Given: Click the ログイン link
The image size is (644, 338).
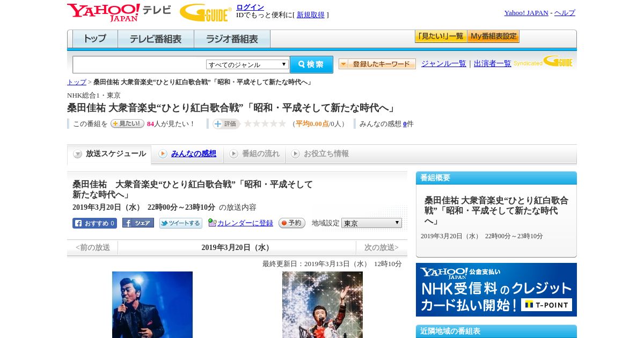Looking at the screenshot, I should (x=250, y=7).
